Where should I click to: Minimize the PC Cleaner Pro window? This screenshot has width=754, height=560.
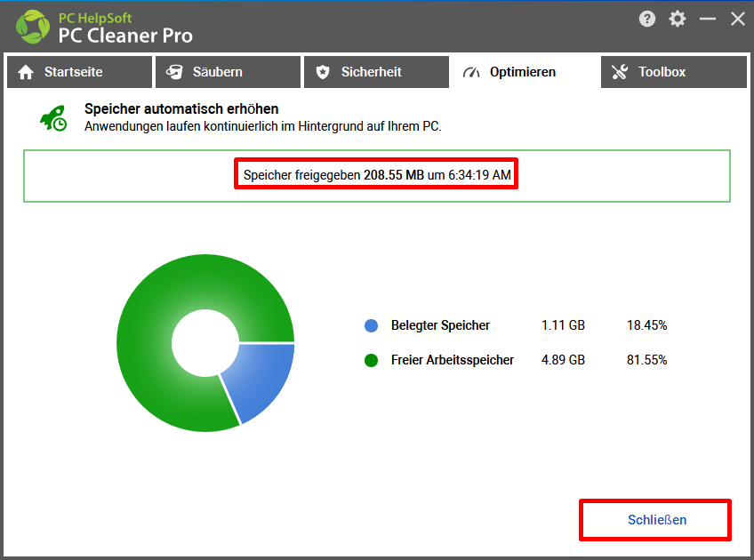(x=708, y=19)
